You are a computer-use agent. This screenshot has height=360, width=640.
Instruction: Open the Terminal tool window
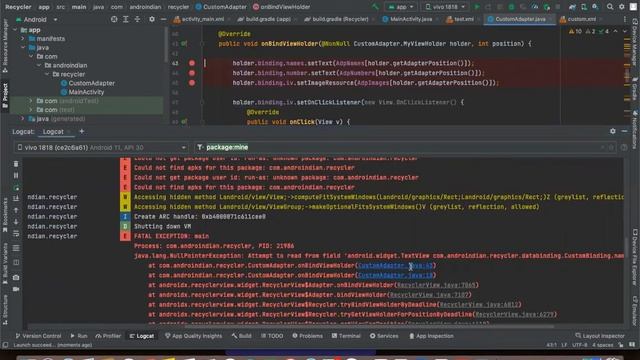tap(346, 336)
